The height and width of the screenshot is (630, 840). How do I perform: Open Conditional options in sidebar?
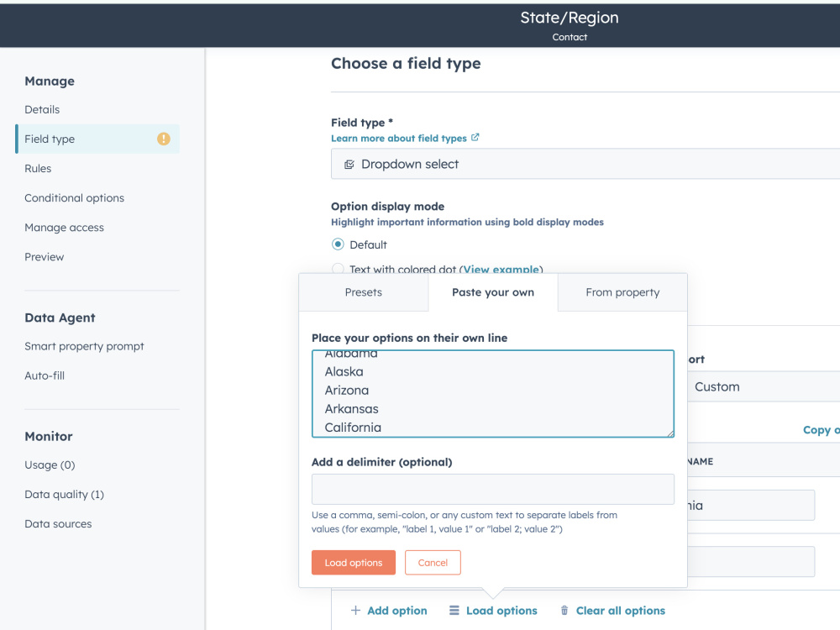point(75,197)
